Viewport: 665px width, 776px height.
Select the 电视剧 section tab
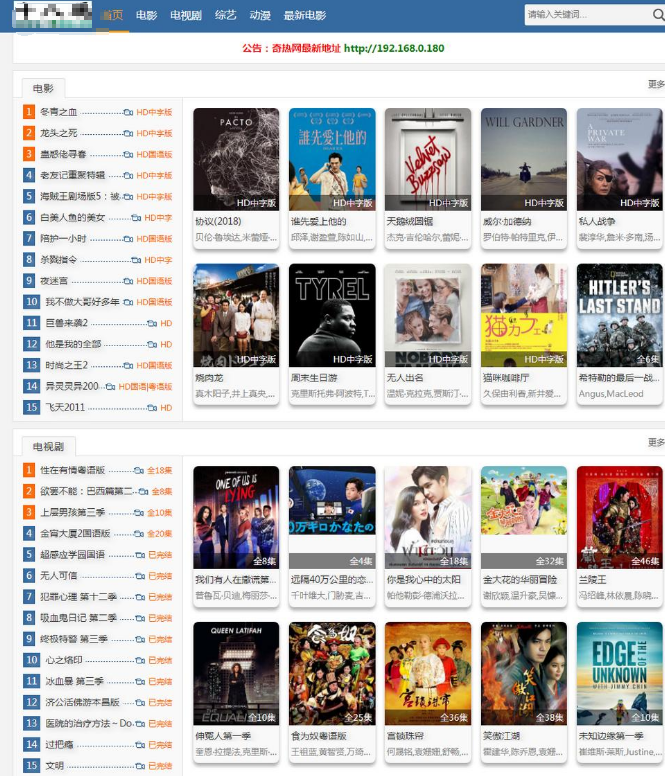(x=48, y=447)
